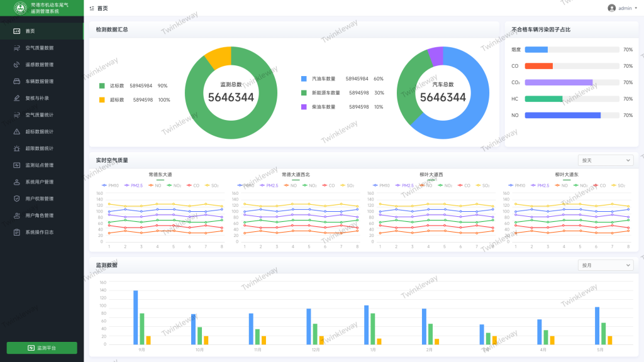Click the 遥感数据管理 sidebar icon

(17, 65)
